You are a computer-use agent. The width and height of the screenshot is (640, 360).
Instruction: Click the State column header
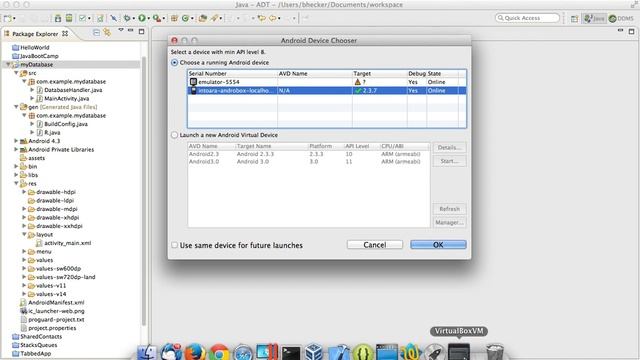point(442,73)
